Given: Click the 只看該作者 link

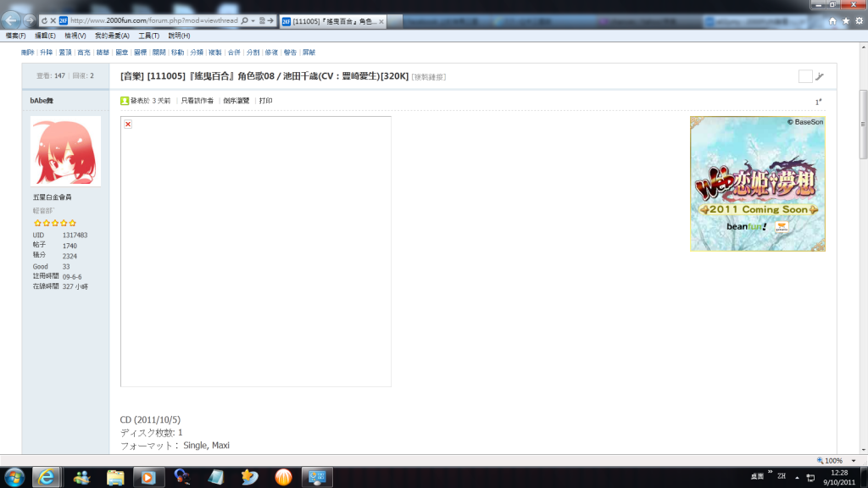Looking at the screenshot, I should point(197,101).
